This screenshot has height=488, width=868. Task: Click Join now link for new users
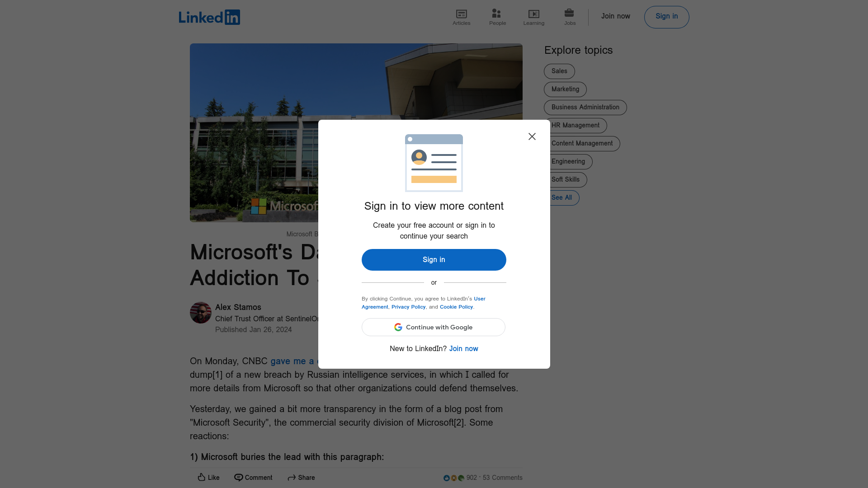tap(463, 348)
